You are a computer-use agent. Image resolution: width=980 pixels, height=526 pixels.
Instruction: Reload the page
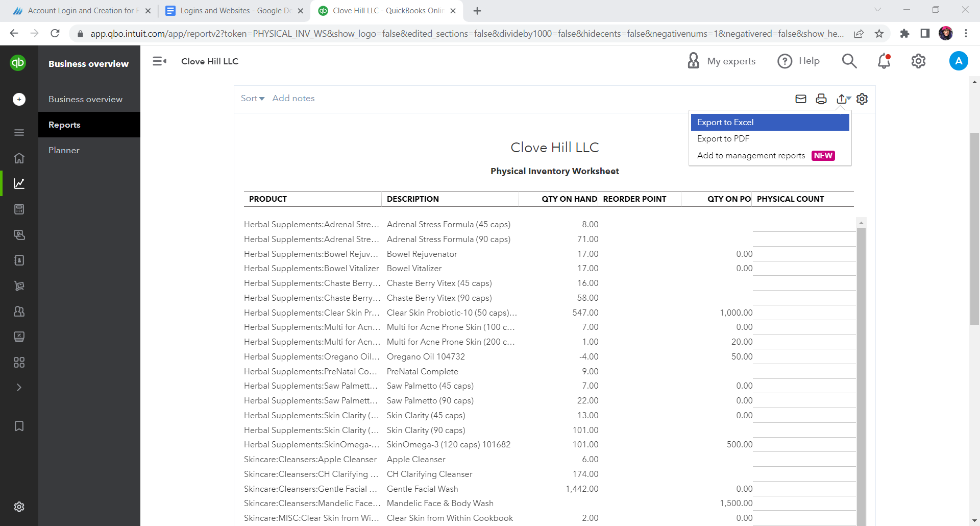click(55, 34)
